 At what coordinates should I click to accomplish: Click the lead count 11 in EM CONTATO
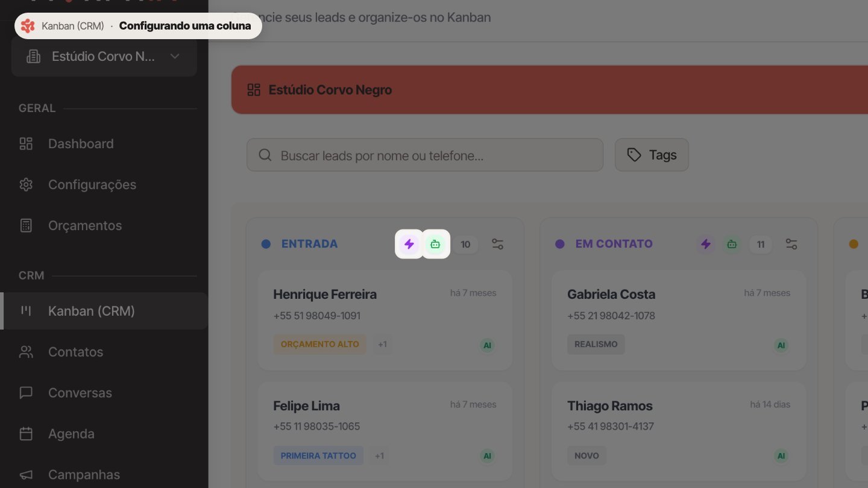761,245
